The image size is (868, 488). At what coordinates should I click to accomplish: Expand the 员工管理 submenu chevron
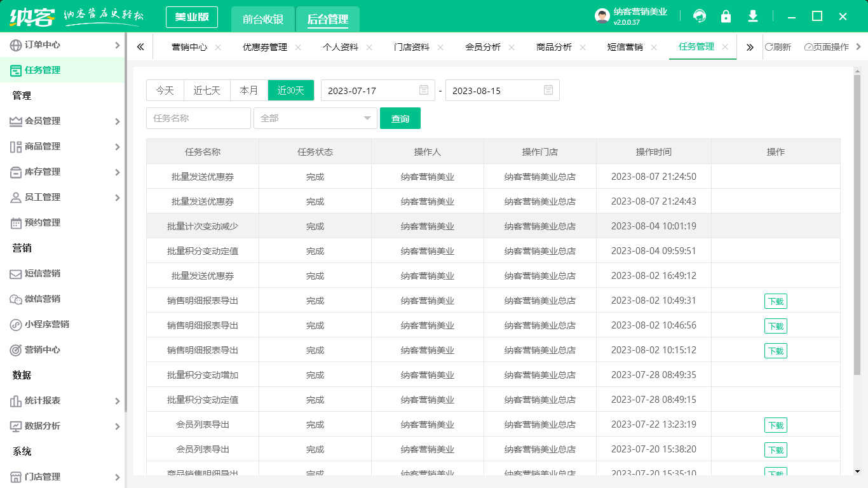117,198
